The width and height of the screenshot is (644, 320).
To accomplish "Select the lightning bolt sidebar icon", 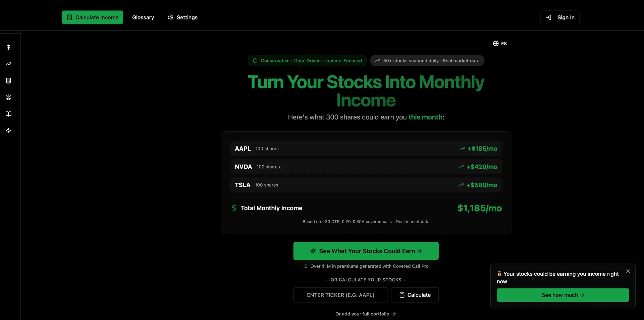I will point(8,131).
